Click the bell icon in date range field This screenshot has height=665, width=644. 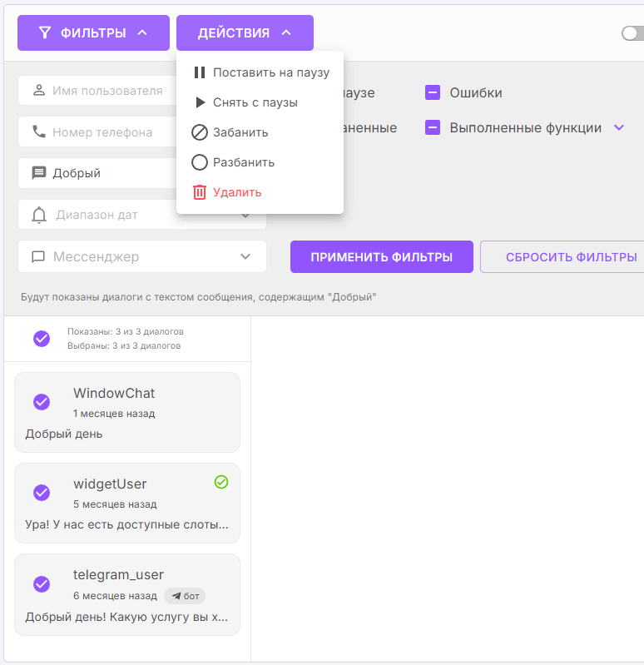pos(38,216)
